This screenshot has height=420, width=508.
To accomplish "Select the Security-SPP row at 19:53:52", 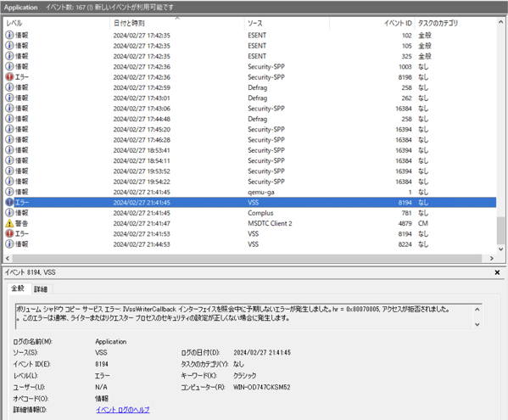I will (x=250, y=171).
